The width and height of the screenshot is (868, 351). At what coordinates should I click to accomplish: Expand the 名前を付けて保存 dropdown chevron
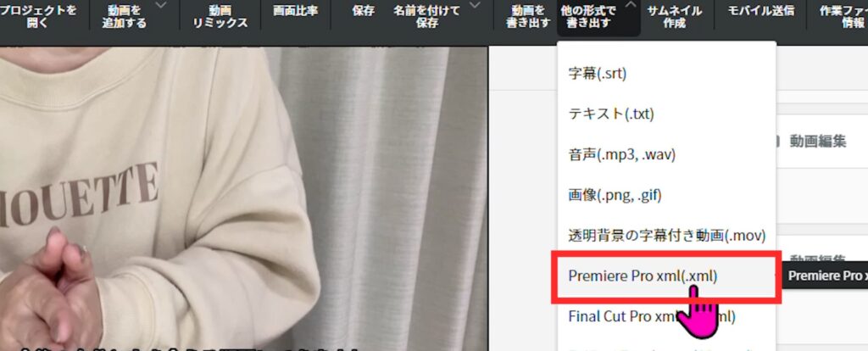(475, 6)
